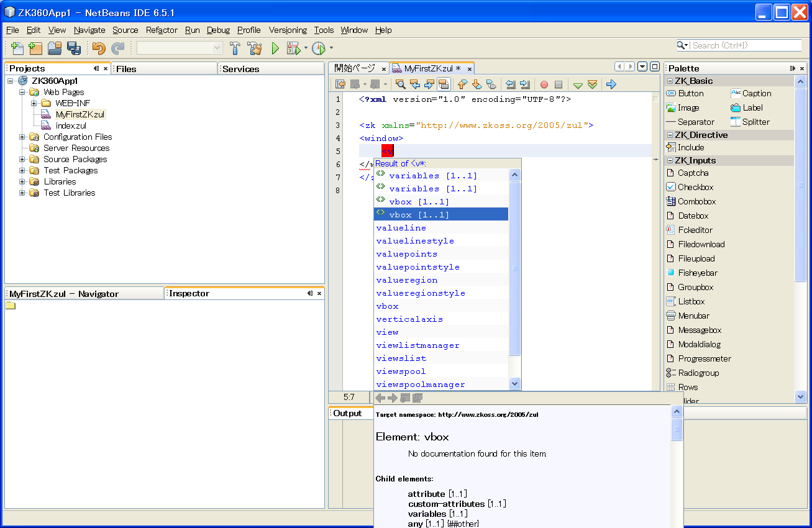Open the Versioning menu
The image size is (812, 528).
(x=288, y=30)
